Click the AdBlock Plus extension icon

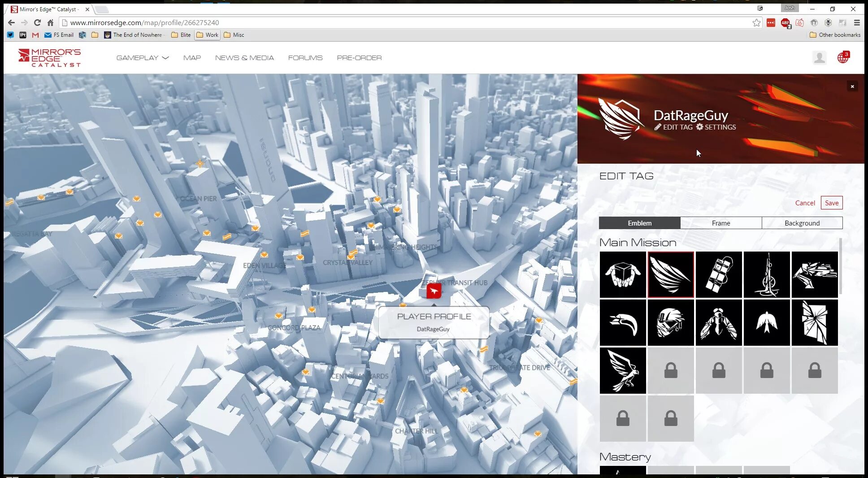(x=786, y=22)
